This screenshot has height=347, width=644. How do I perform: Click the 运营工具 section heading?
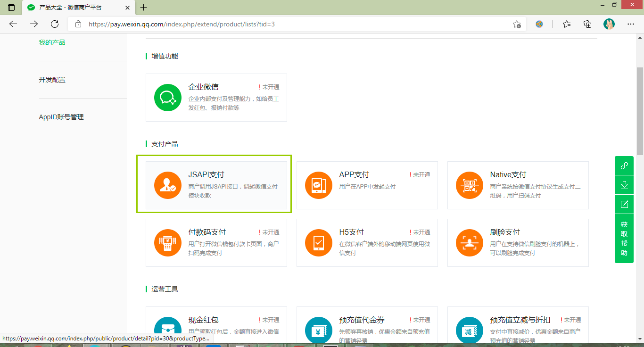(165, 289)
